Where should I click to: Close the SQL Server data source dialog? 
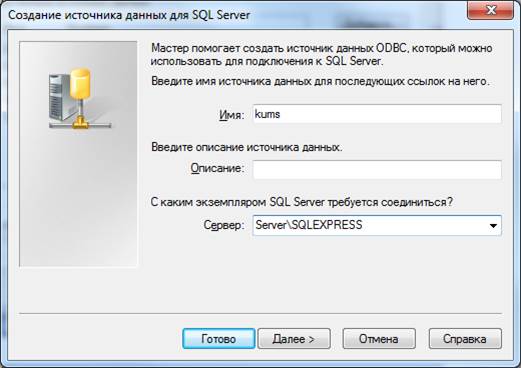pyautogui.click(x=490, y=10)
